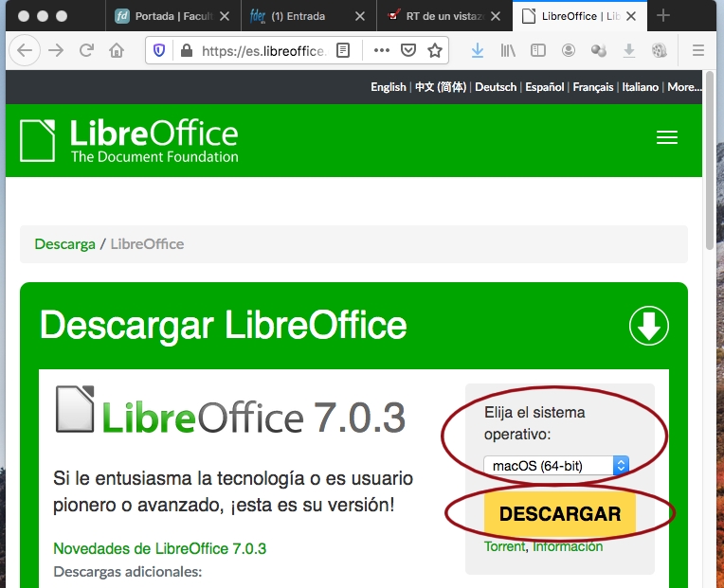Toggle the Firefox sidebar view
The height and width of the screenshot is (588, 724).
(537, 51)
